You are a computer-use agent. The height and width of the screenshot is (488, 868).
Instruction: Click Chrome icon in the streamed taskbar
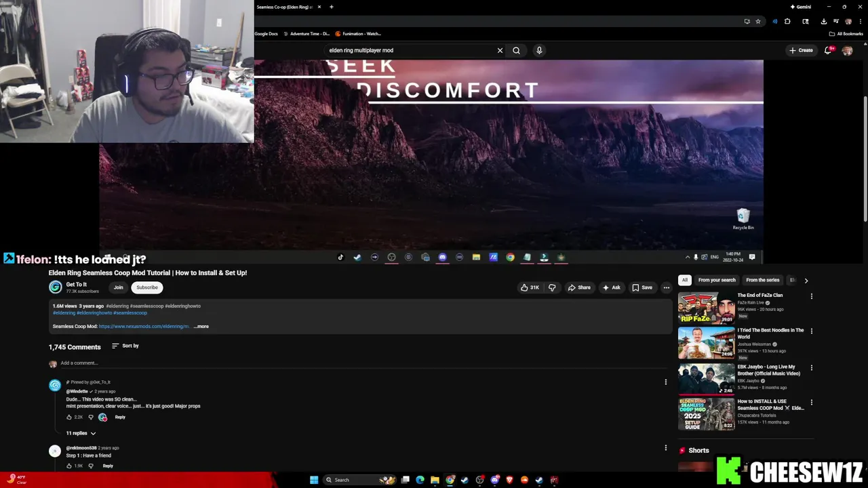510,257
